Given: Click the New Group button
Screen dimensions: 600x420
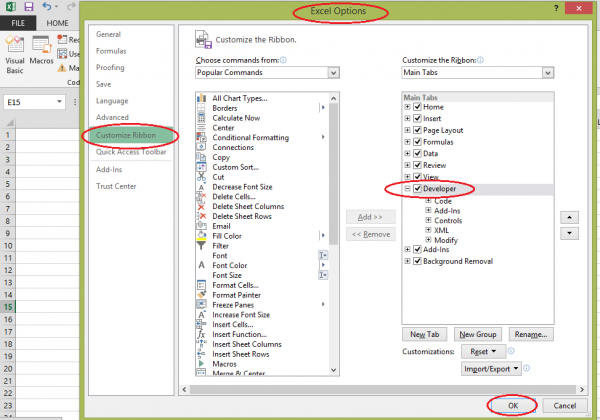Looking at the screenshot, I should pos(478,334).
